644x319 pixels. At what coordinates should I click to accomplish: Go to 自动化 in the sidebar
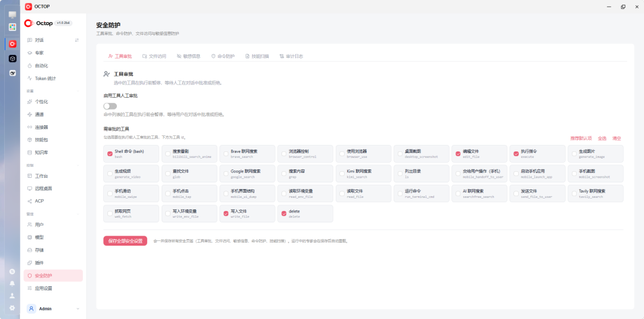(x=53, y=66)
